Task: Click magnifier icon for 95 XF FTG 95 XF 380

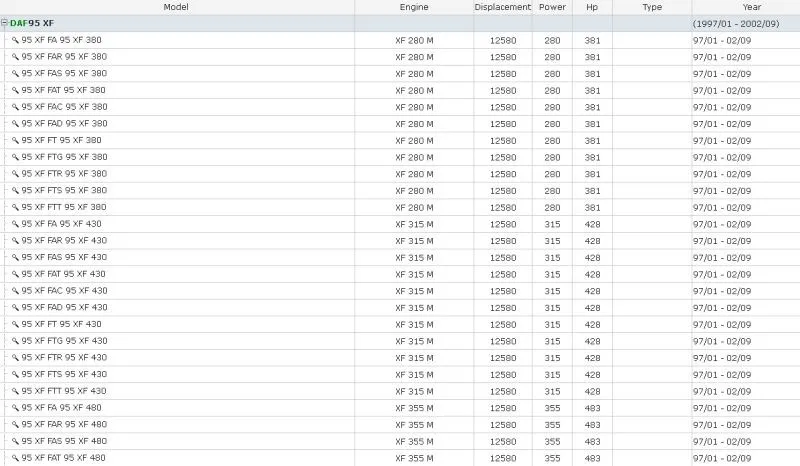Action: coord(15,157)
